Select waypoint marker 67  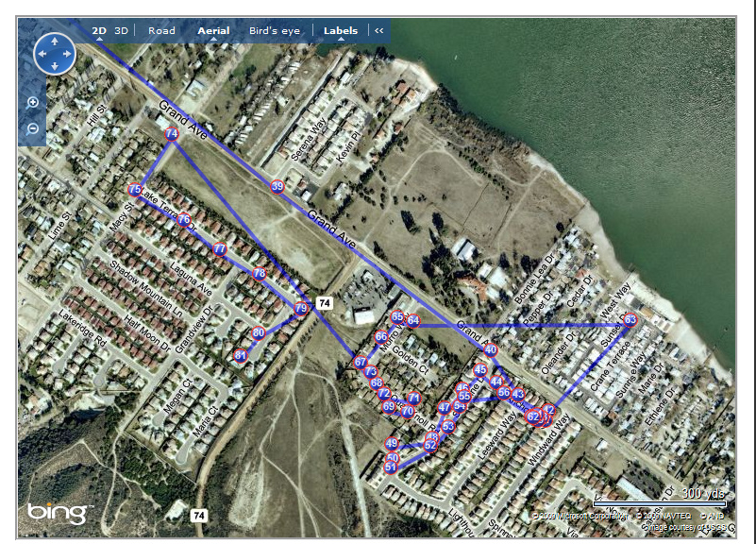tap(361, 362)
